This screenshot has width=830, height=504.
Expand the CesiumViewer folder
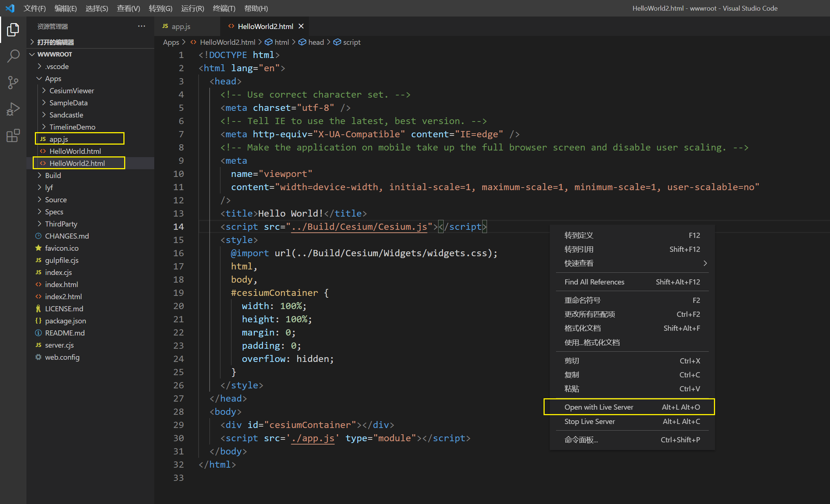[x=44, y=91]
